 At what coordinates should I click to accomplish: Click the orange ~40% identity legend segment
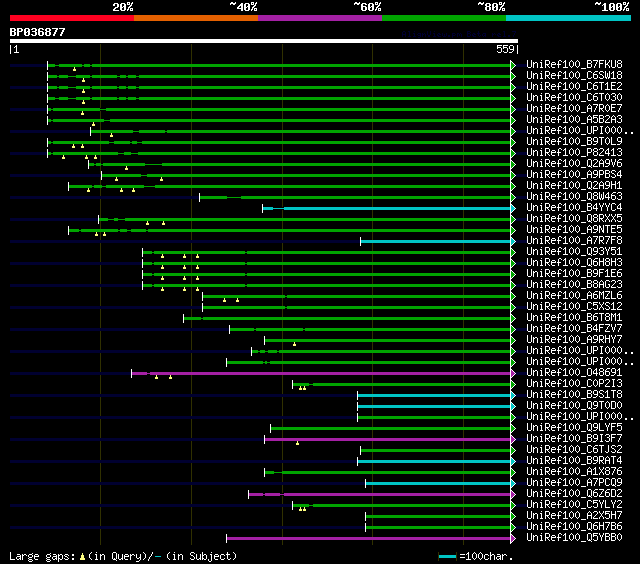[x=196, y=18]
